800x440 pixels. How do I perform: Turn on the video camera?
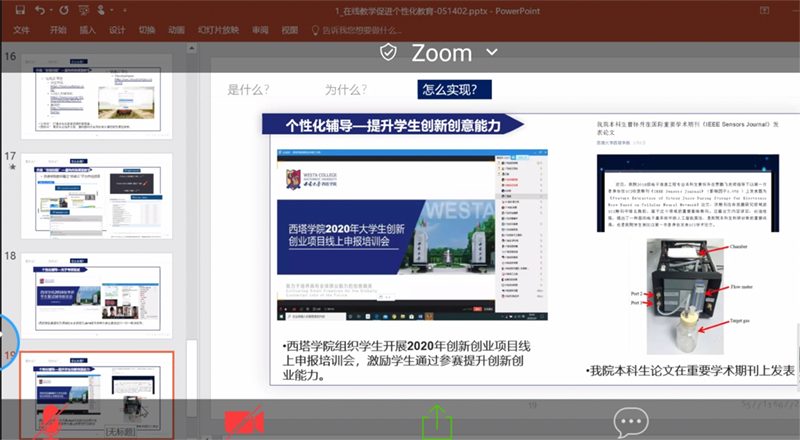click(240, 422)
